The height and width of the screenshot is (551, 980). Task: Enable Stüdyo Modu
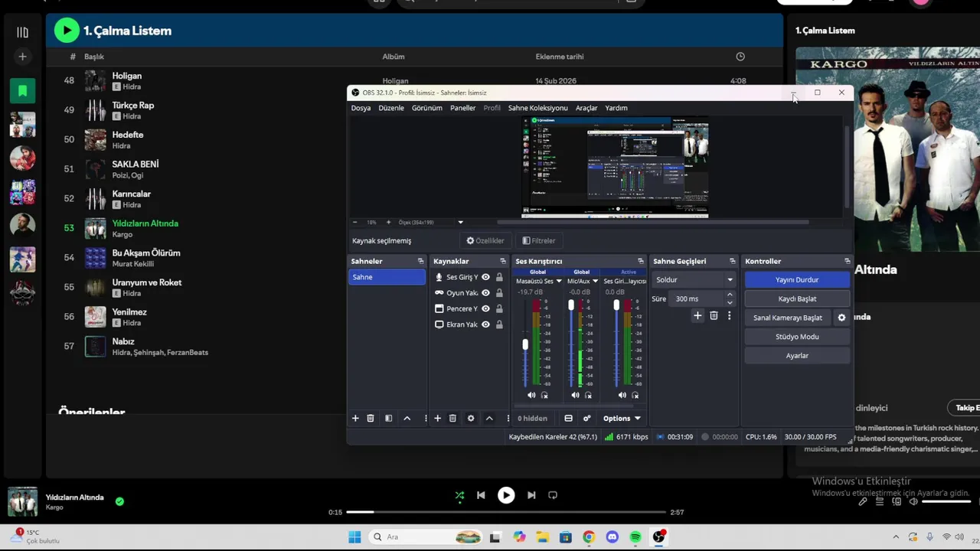pos(797,337)
